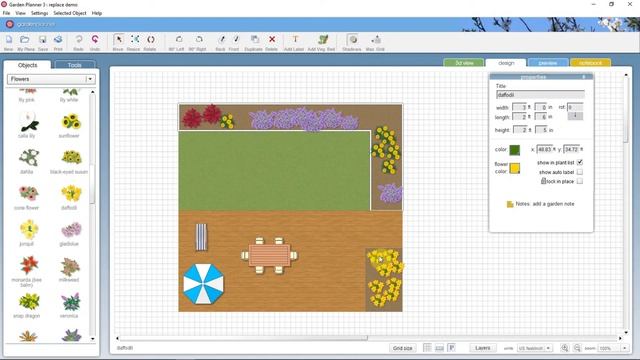This screenshot has height=360, width=640.
Task: Toggle the plan outline icon beside the grid icons
Action: [451, 348]
